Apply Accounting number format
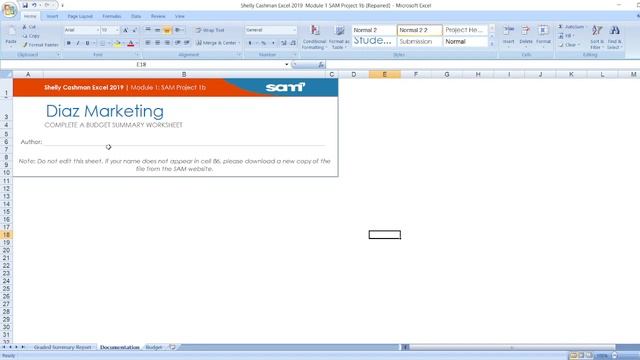The height and width of the screenshot is (360, 640). (x=250, y=43)
